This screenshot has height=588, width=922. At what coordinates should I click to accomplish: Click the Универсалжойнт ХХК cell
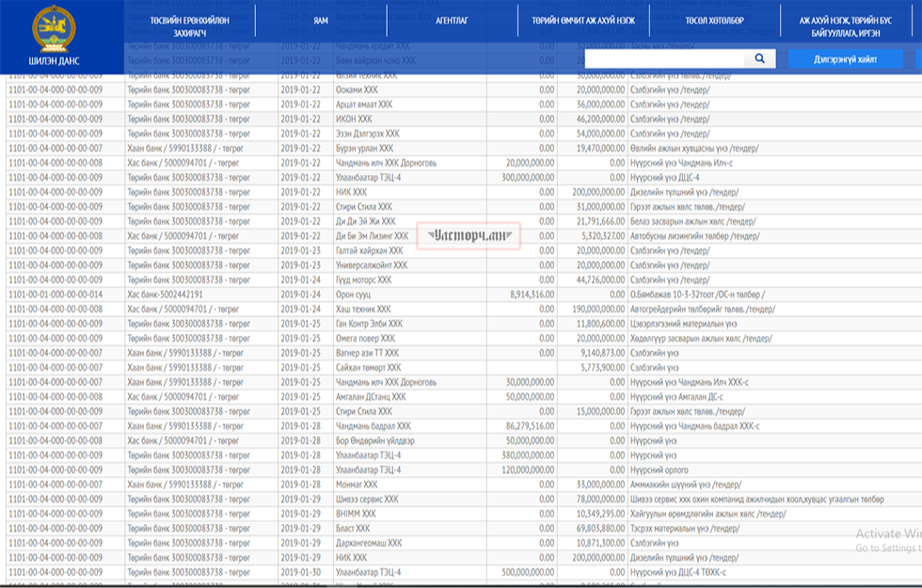coord(372,265)
